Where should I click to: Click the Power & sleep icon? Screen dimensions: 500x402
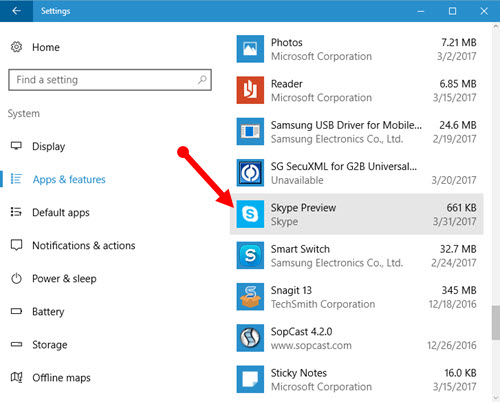pyautogui.click(x=16, y=278)
